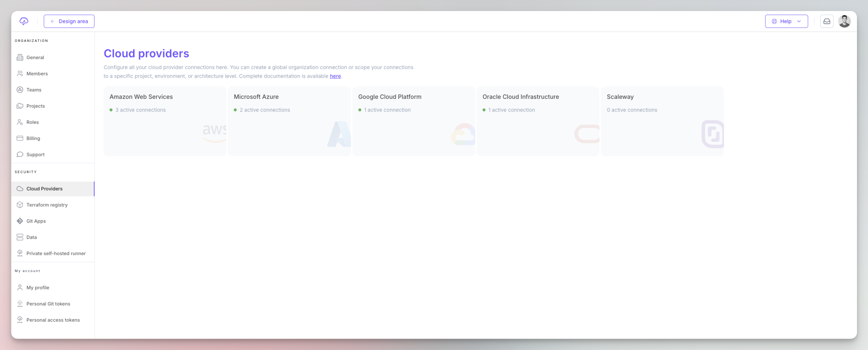Click the faded Azure logo
The width and height of the screenshot is (868, 350).
click(x=339, y=134)
